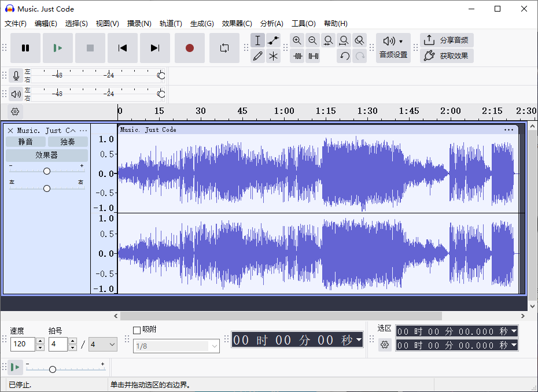Adjust the recording level slider knob
Viewport: 538px width, 392px height.
point(161,75)
